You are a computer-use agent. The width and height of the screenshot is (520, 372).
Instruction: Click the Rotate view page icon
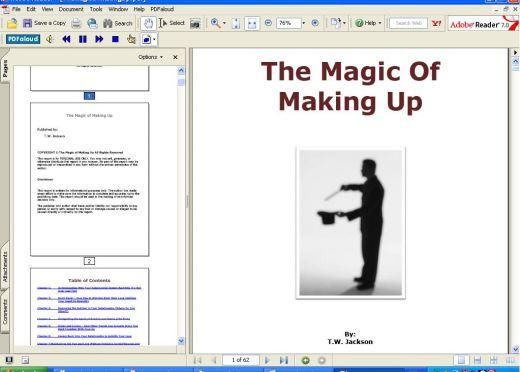coord(335,23)
